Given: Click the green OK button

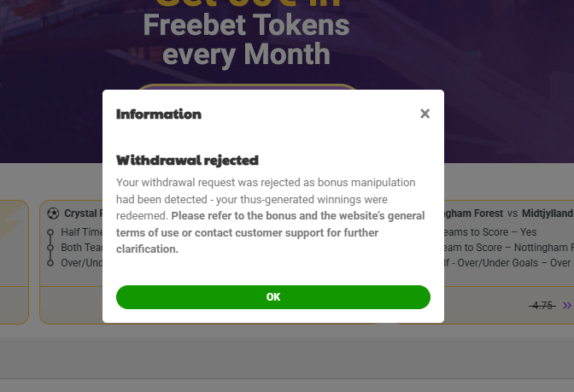Looking at the screenshot, I should click(272, 297).
